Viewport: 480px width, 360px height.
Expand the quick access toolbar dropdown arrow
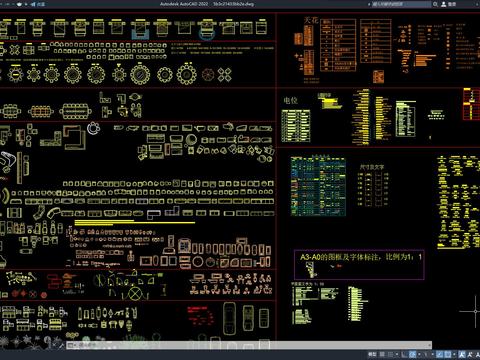tap(27, 4)
